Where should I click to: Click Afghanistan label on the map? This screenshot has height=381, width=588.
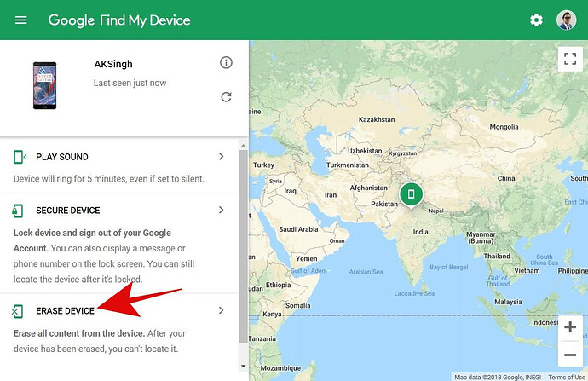[369, 188]
